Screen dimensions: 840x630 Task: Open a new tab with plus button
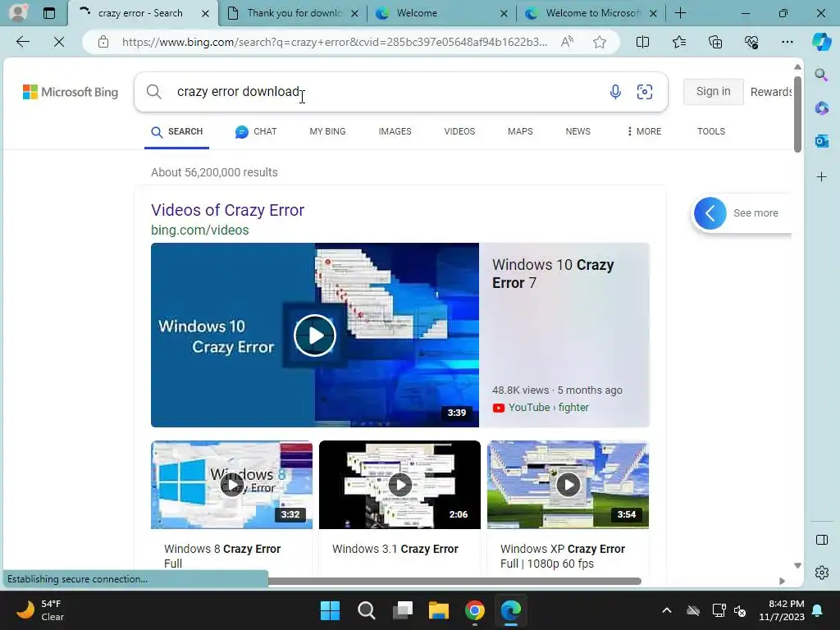[680, 13]
